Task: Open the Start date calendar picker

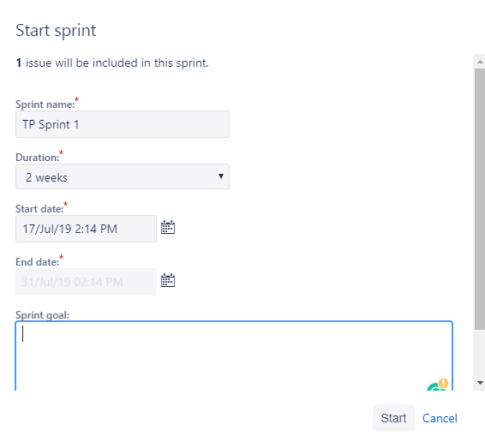Action: click(168, 228)
